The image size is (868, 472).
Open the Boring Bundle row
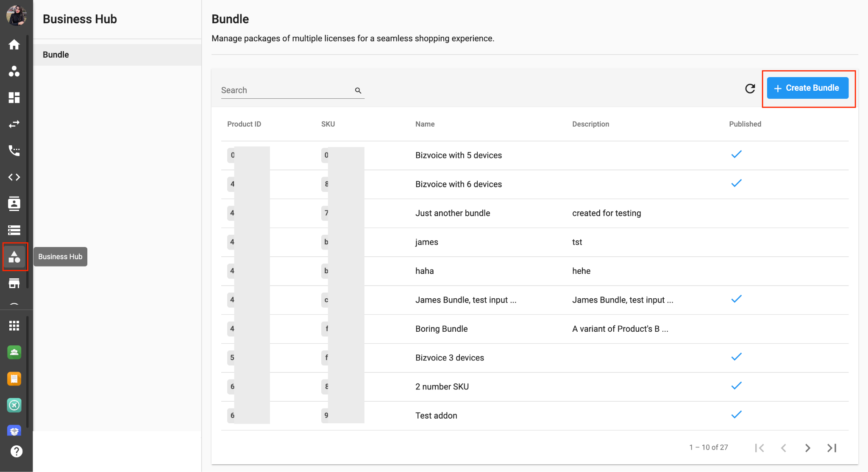(534, 329)
